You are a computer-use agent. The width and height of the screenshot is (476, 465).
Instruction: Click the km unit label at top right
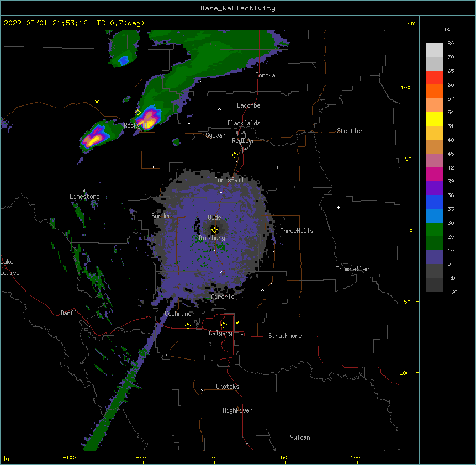click(411, 23)
